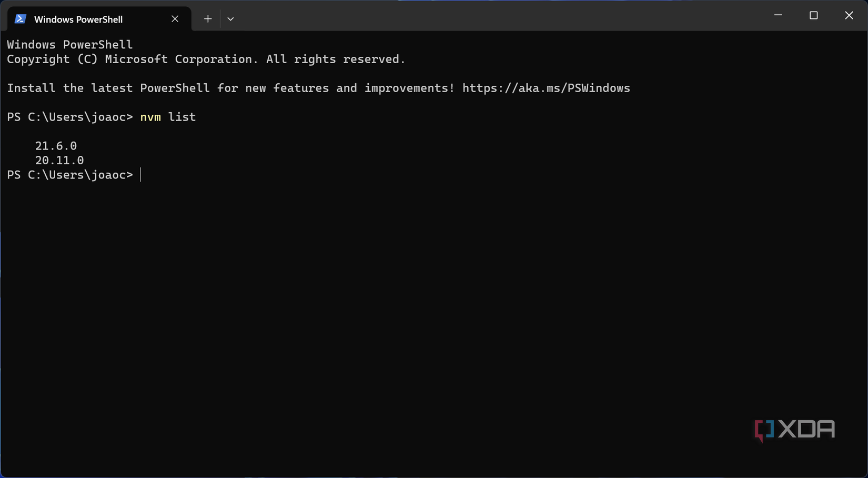Select the nvm list command output
868x478 pixels.
point(58,153)
